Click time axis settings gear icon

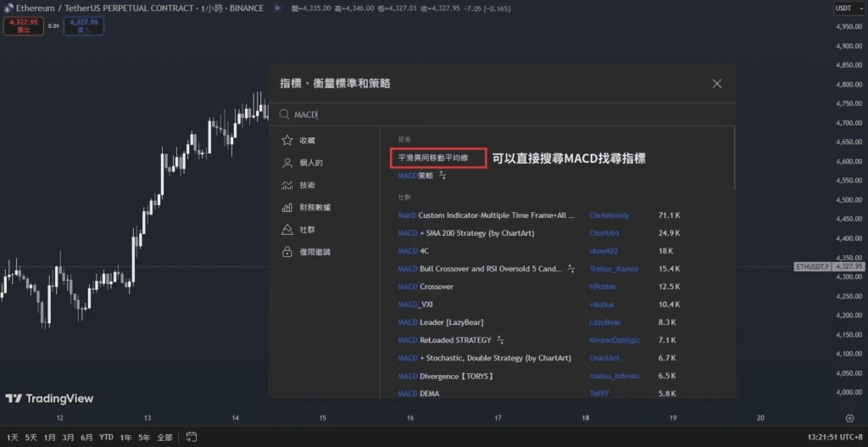(x=849, y=418)
